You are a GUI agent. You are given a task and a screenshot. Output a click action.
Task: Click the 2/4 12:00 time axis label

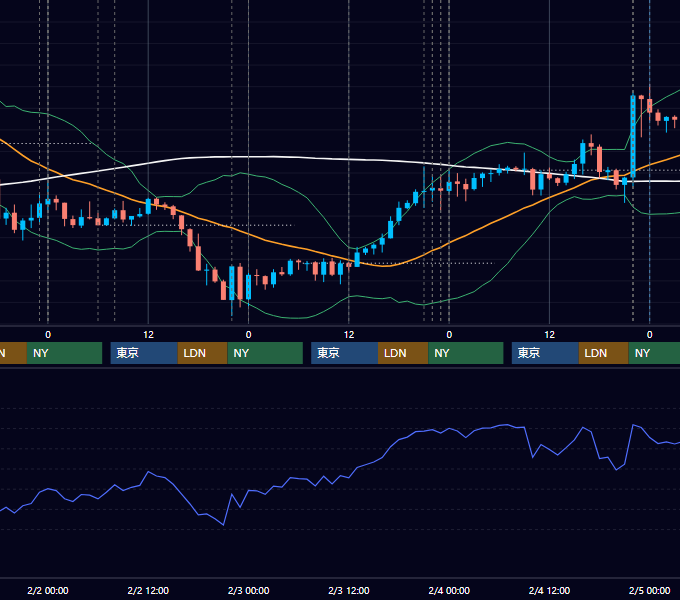tap(549, 590)
